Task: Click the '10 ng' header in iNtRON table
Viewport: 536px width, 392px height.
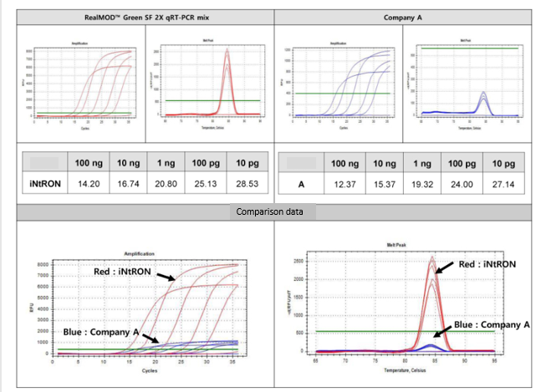Action: tap(128, 163)
